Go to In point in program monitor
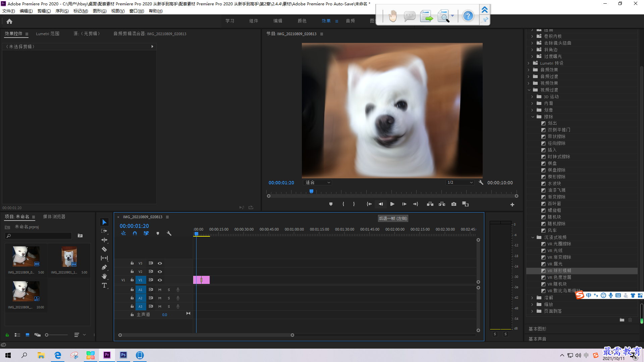The height and width of the screenshot is (362, 644). coord(369,204)
